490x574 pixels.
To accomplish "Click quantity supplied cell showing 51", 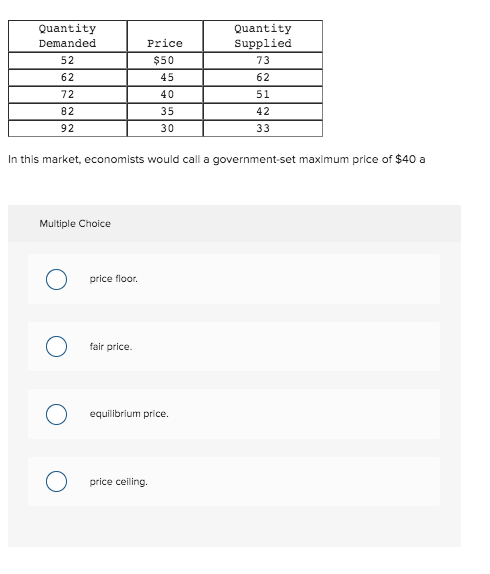I will click(x=263, y=94).
